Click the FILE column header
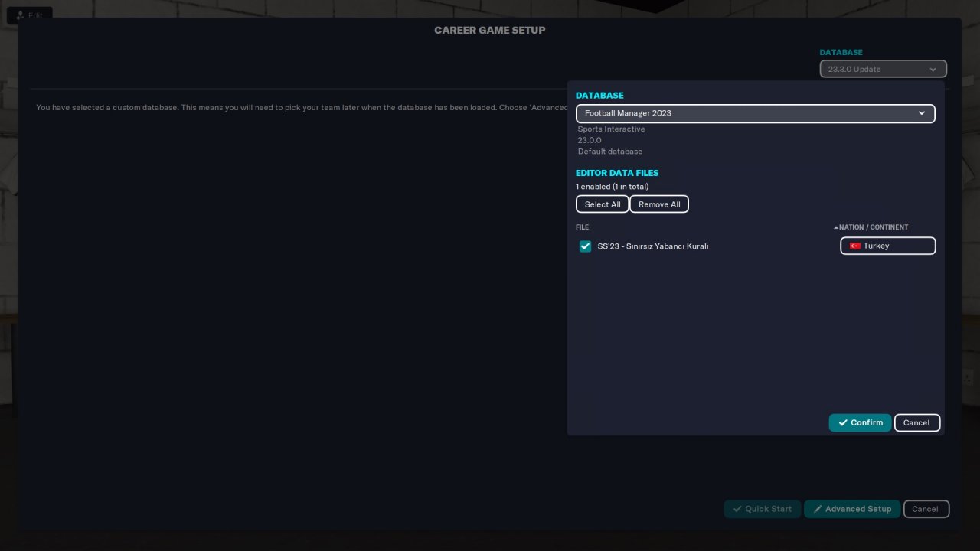This screenshot has height=551, width=980. click(583, 227)
